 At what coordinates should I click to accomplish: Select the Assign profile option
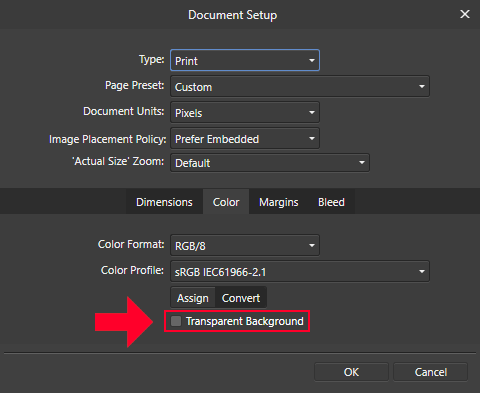click(193, 298)
